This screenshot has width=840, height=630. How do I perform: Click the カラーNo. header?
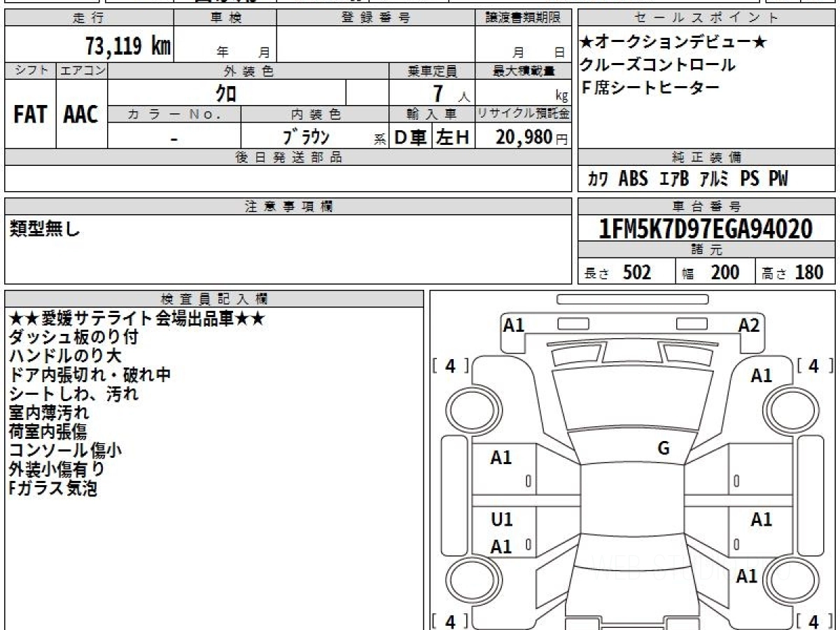tap(174, 114)
